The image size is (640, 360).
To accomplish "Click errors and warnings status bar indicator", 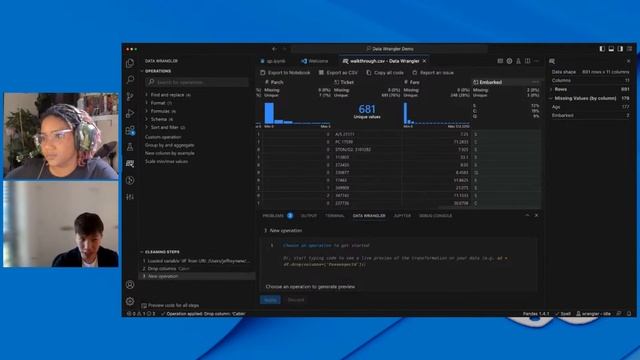I will pos(141,313).
